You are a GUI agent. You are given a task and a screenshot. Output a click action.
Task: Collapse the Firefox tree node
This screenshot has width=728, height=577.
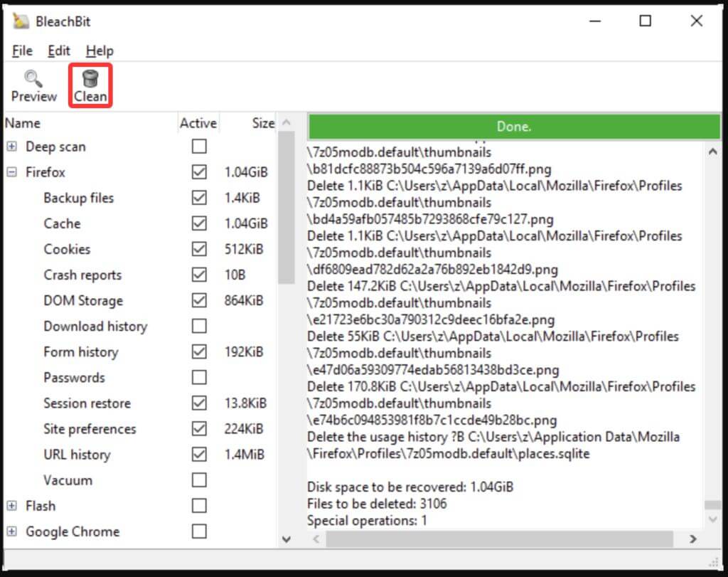coord(11,172)
